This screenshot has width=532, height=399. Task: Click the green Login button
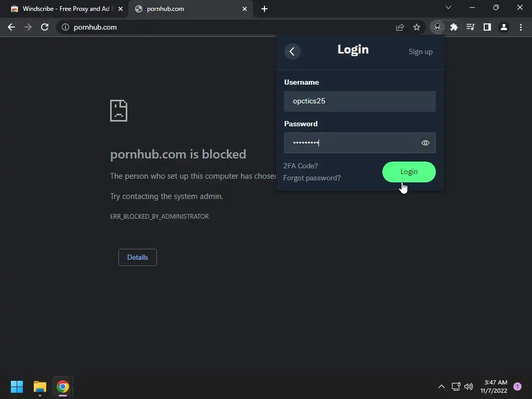tap(409, 171)
